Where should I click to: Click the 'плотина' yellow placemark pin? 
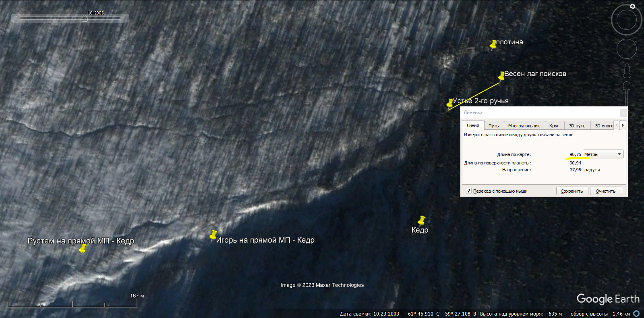click(493, 44)
